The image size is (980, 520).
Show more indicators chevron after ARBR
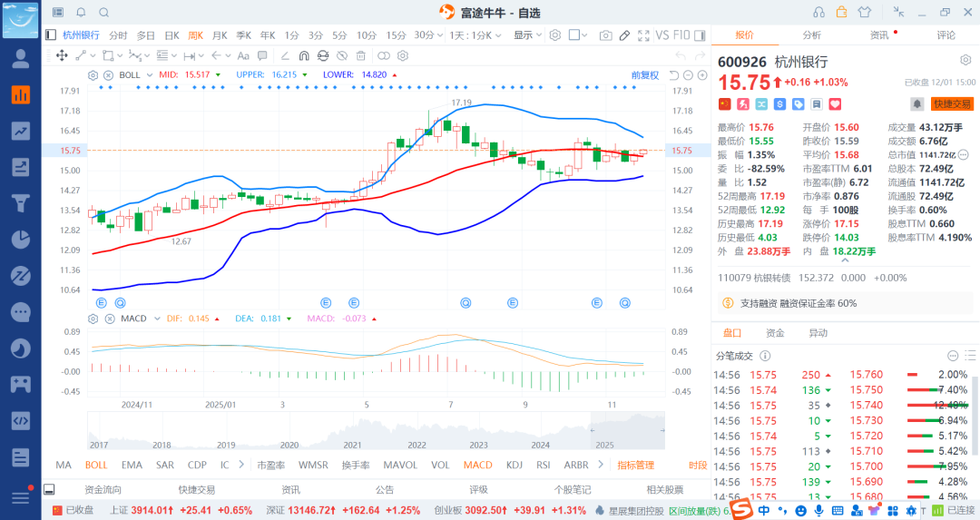[601, 465]
